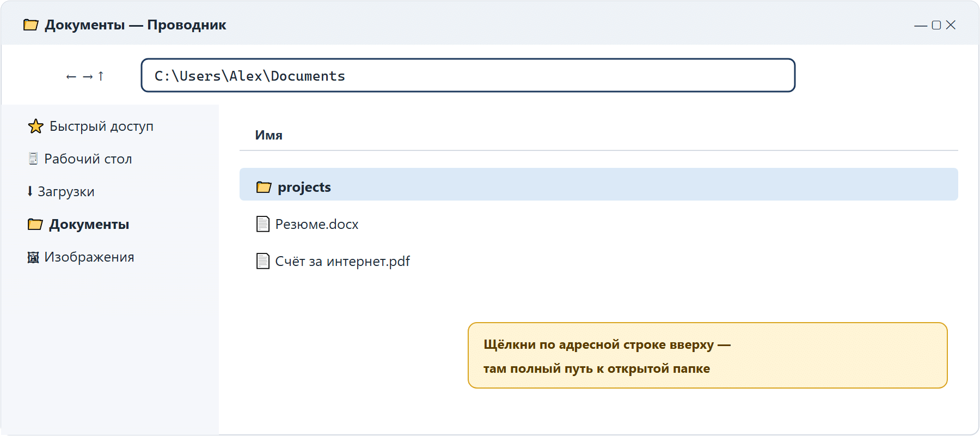The image size is (980, 436).
Task: Click the folder icon in the title bar
Action: click(31, 25)
